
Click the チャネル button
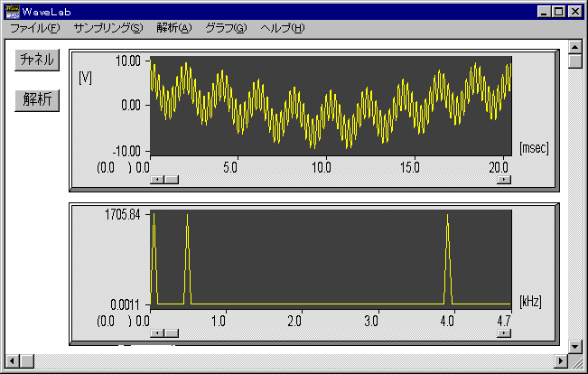pyautogui.click(x=37, y=60)
